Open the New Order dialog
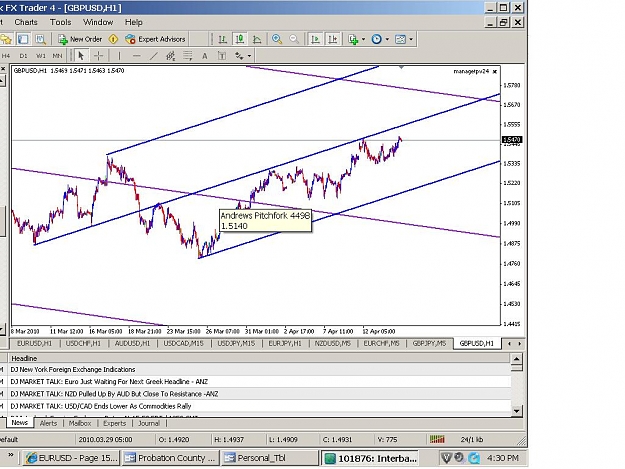 click(80, 39)
